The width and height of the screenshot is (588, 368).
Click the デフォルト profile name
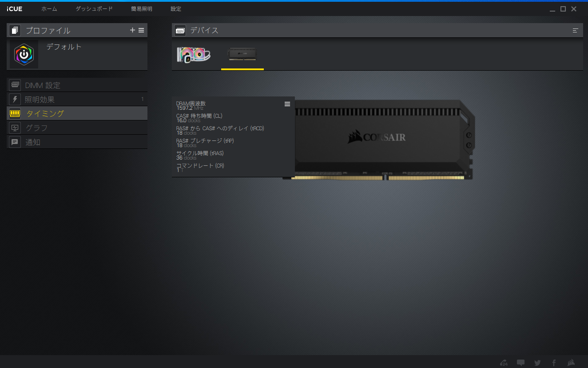[64, 47]
